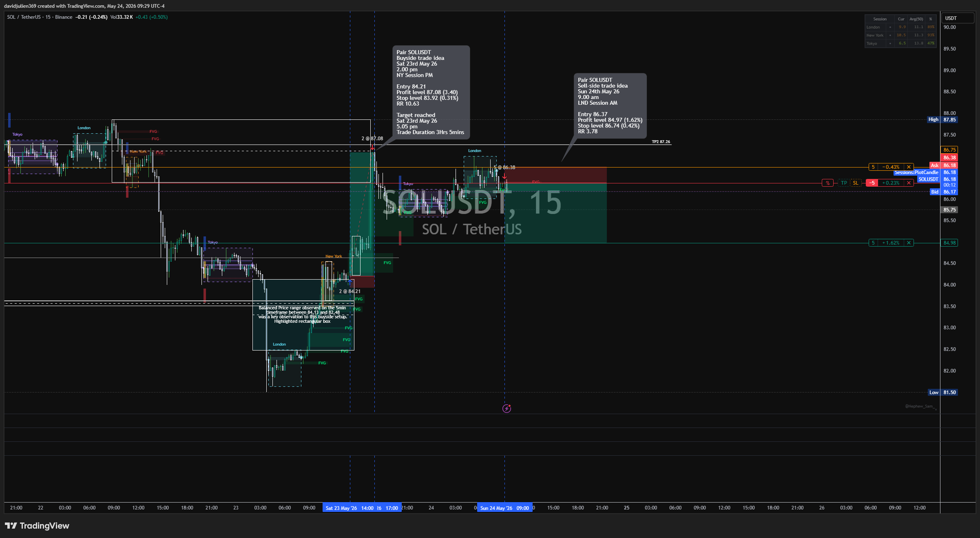Click the '2 @ 87.08' execution marker label
Image resolution: width=980 pixels, height=538 pixels.
pyautogui.click(x=372, y=139)
